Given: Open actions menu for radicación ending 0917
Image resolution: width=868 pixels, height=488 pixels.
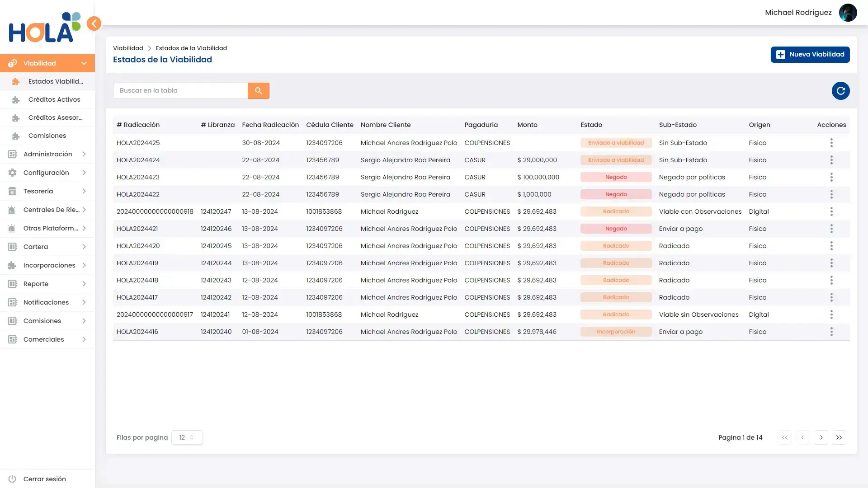Looking at the screenshot, I should [831, 314].
